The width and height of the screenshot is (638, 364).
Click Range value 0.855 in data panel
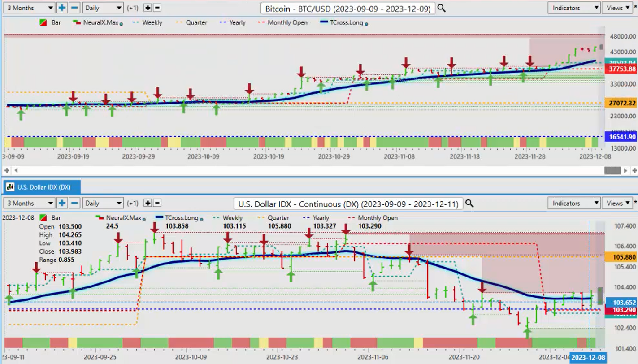(66, 260)
